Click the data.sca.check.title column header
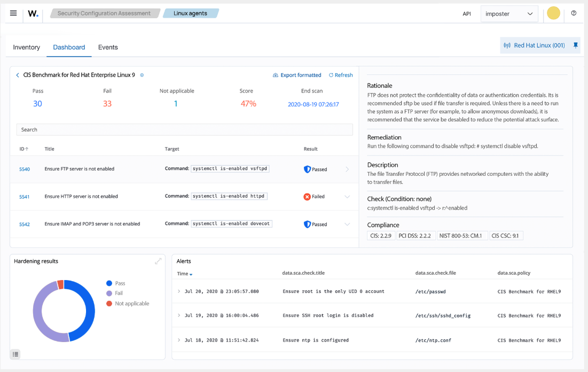The image size is (588, 372). (x=303, y=273)
